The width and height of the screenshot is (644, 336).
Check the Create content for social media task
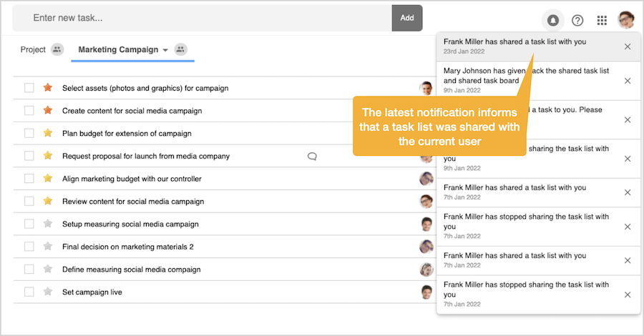(x=29, y=111)
